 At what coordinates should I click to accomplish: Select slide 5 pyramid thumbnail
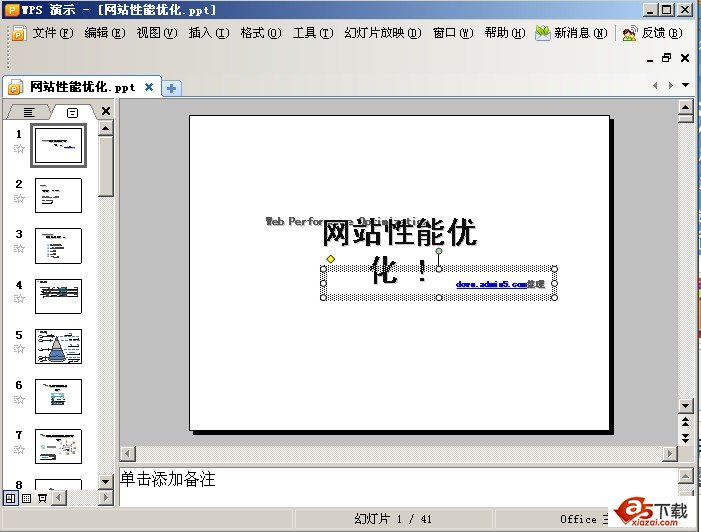point(59,346)
